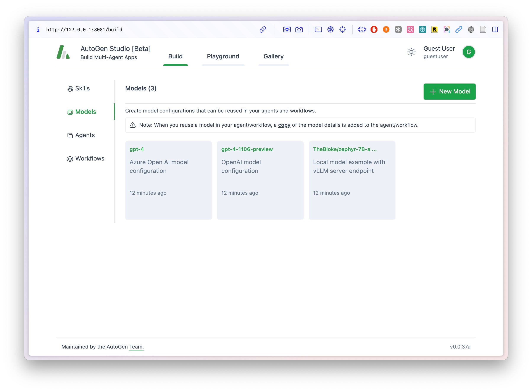
Task: Click the gray page document icon
Action: [483, 29]
